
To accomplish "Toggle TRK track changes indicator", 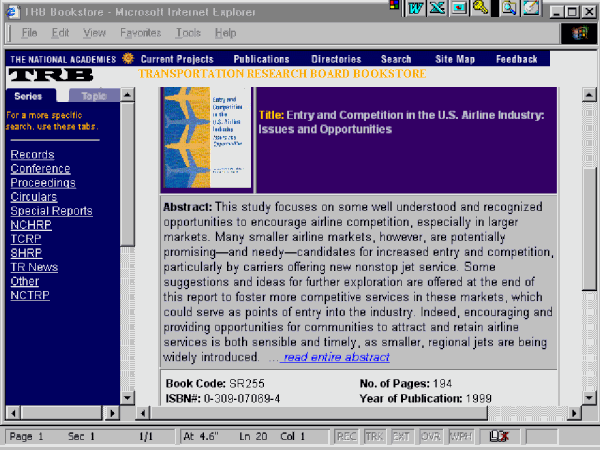I will coord(372,437).
